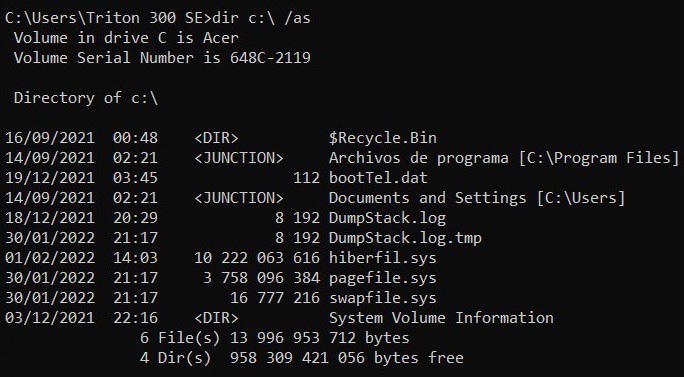Click the 16/09/2021 date entry

pyautogui.click(x=50, y=138)
